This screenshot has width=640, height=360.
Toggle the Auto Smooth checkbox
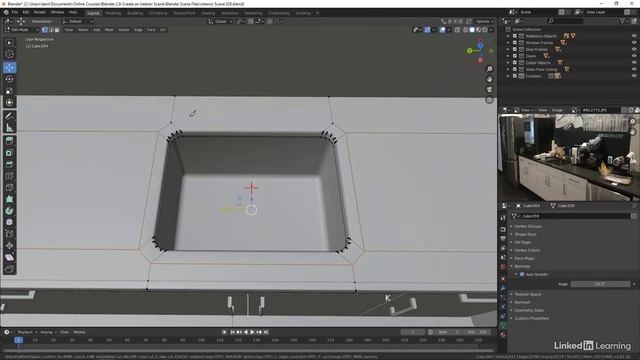tap(522, 274)
